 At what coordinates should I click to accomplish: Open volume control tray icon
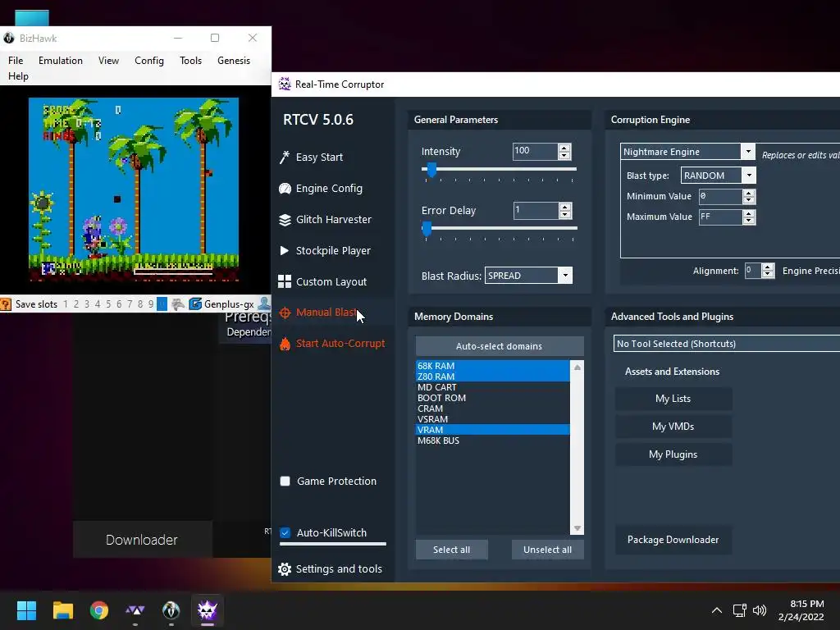[x=760, y=610]
